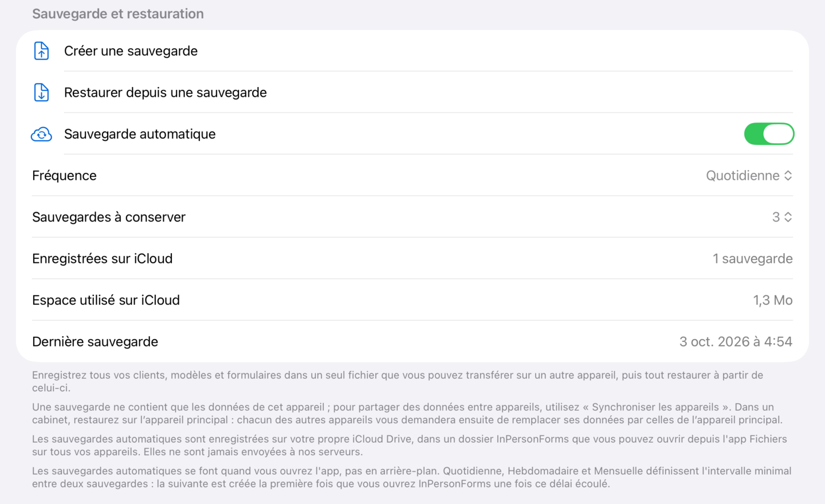Click the Sauvegarde automatique label
The height and width of the screenshot is (504, 825).
pos(140,134)
